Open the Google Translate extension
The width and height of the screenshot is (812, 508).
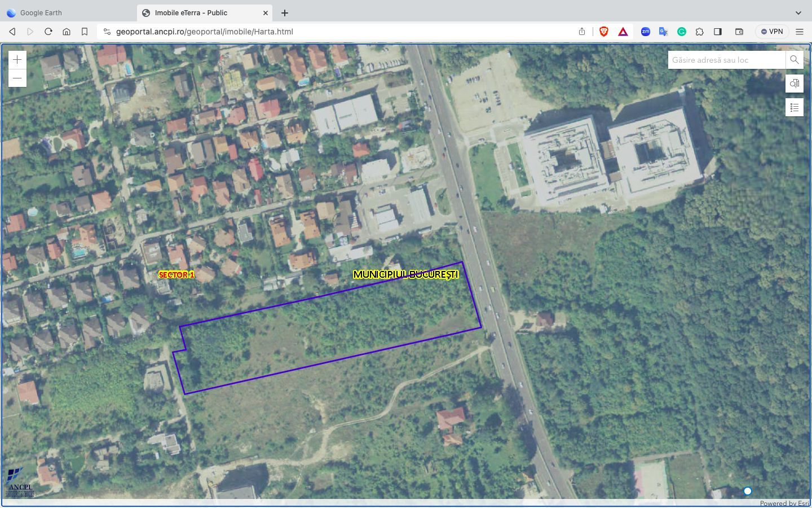pos(663,32)
